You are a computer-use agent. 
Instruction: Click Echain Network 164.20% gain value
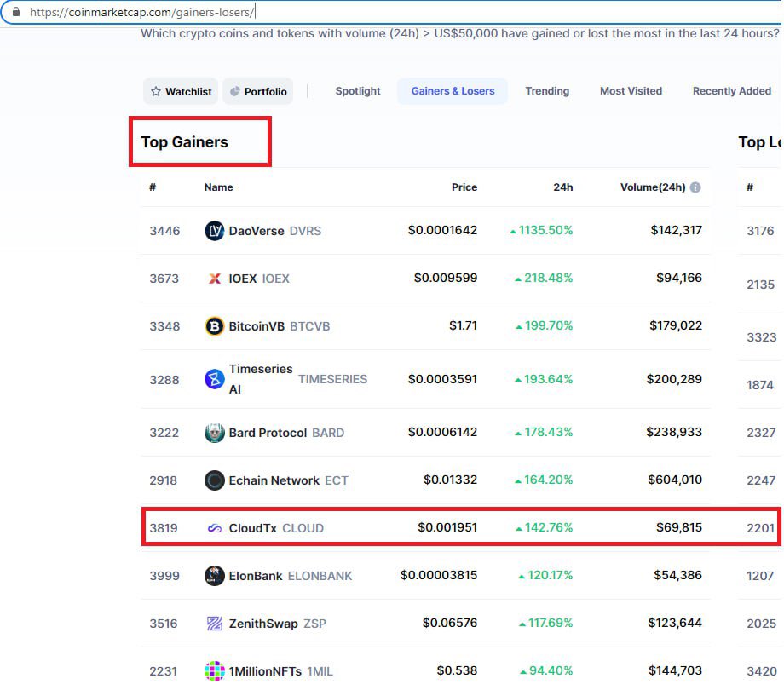tap(544, 480)
